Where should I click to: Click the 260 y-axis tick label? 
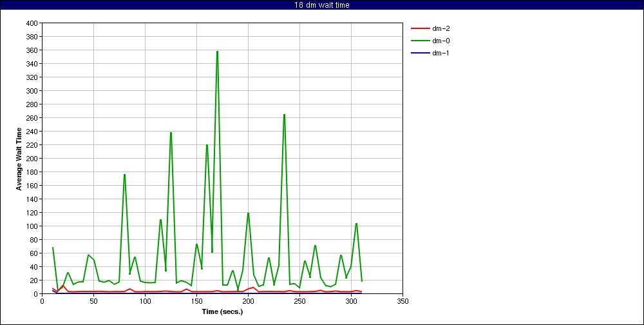[x=32, y=117]
